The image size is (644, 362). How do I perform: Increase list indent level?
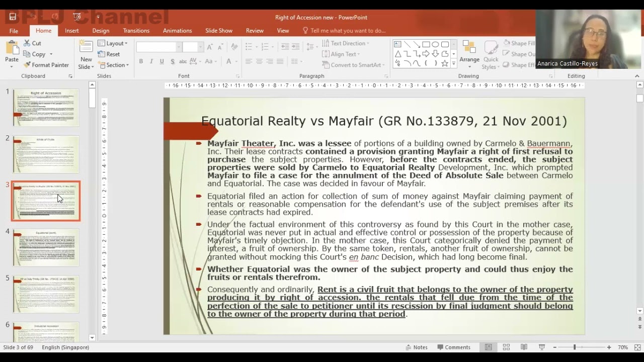click(296, 47)
